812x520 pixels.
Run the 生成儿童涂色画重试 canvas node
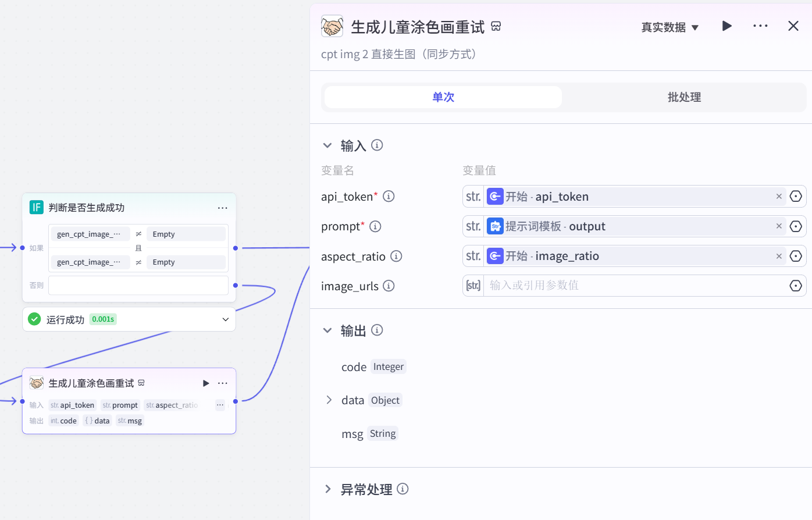click(x=206, y=383)
